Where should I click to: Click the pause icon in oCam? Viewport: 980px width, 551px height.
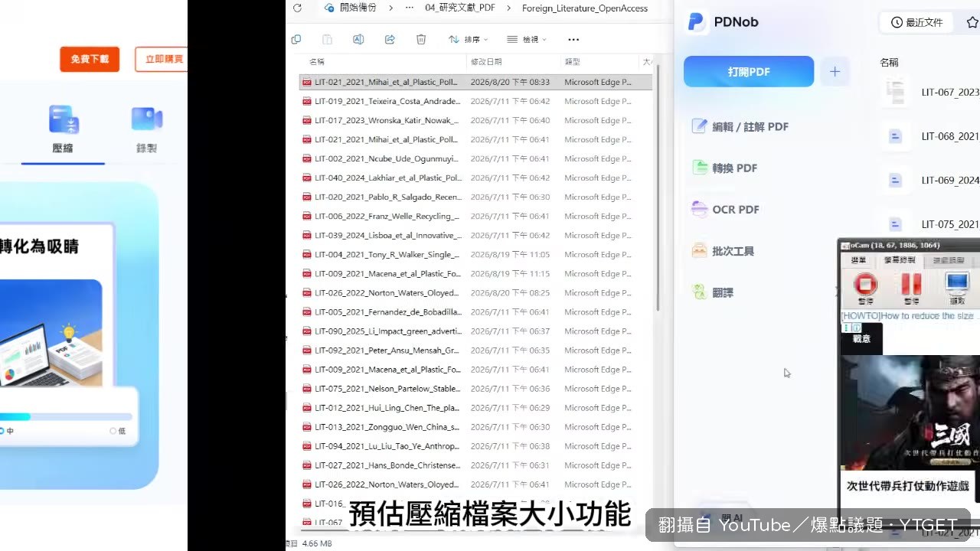[x=911, y=284]
